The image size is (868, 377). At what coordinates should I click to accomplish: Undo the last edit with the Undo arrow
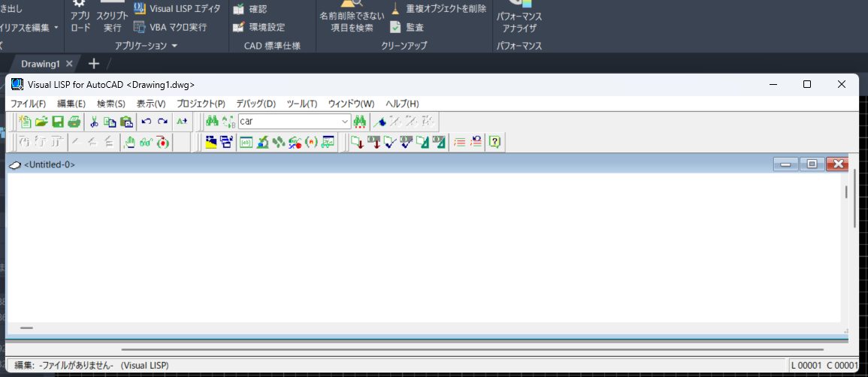point(146,121)
